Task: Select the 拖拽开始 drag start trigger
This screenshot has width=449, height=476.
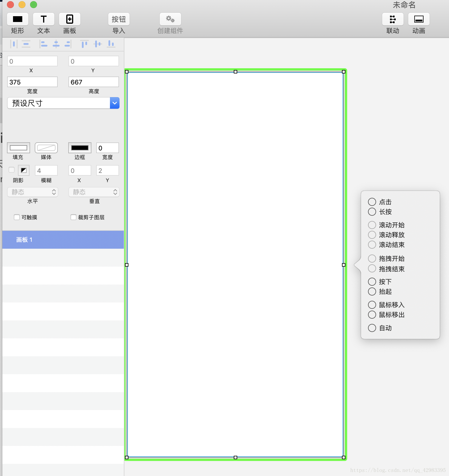Action: pos(372,259)
